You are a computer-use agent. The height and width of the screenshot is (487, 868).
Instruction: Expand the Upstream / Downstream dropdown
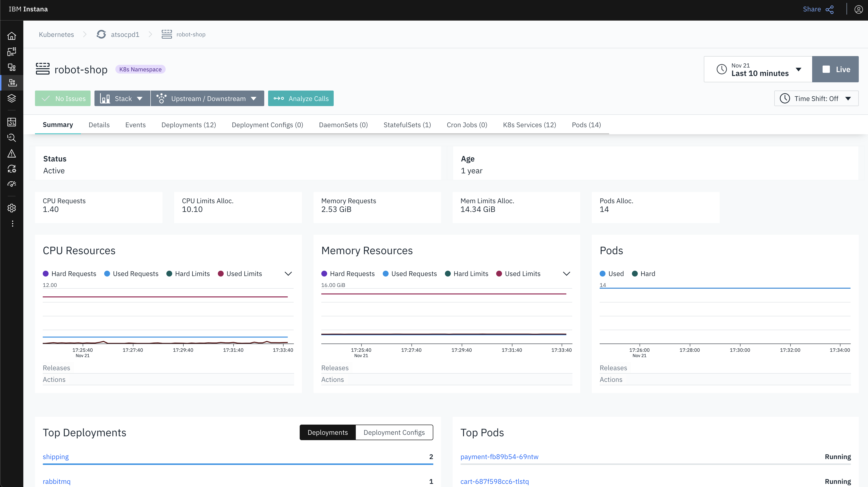click(207, 98)
